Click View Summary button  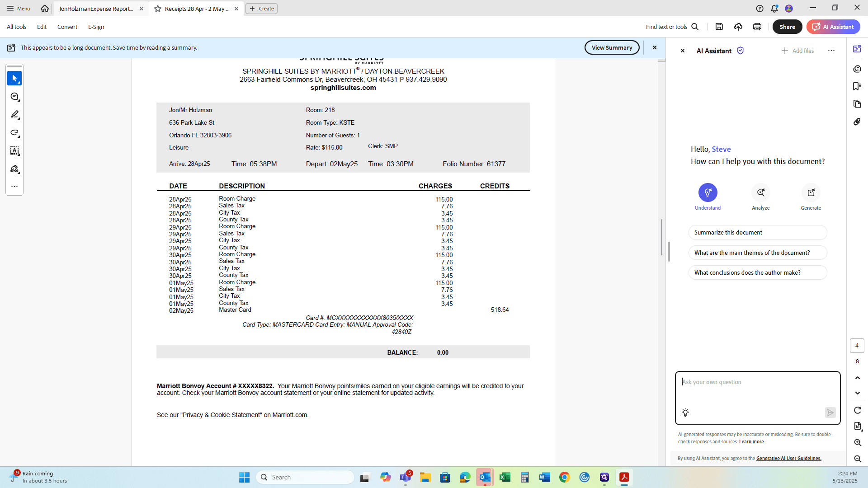click(x=612, y=47)
